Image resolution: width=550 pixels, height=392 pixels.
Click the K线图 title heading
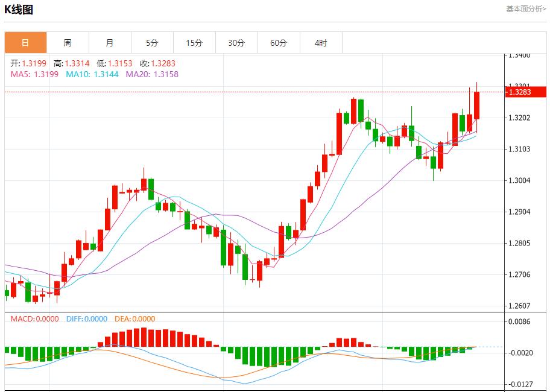tap(19, 10)
